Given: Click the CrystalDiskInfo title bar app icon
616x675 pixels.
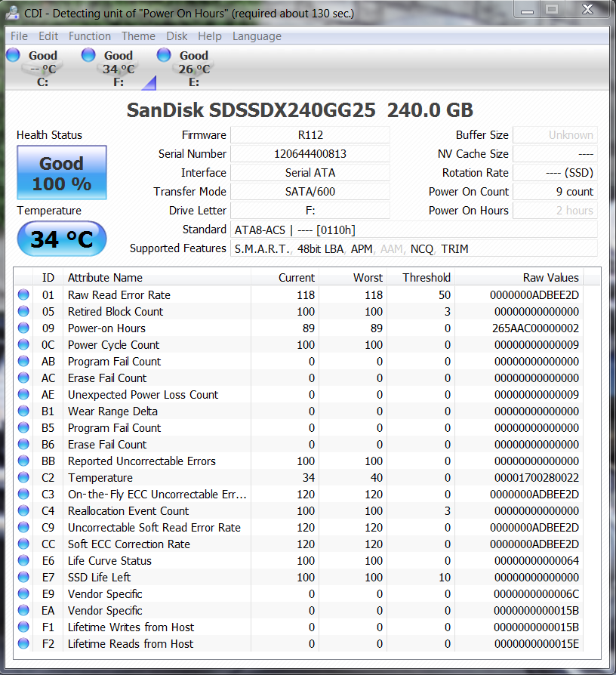Looking at the screenshot, I should click(12, 11).
